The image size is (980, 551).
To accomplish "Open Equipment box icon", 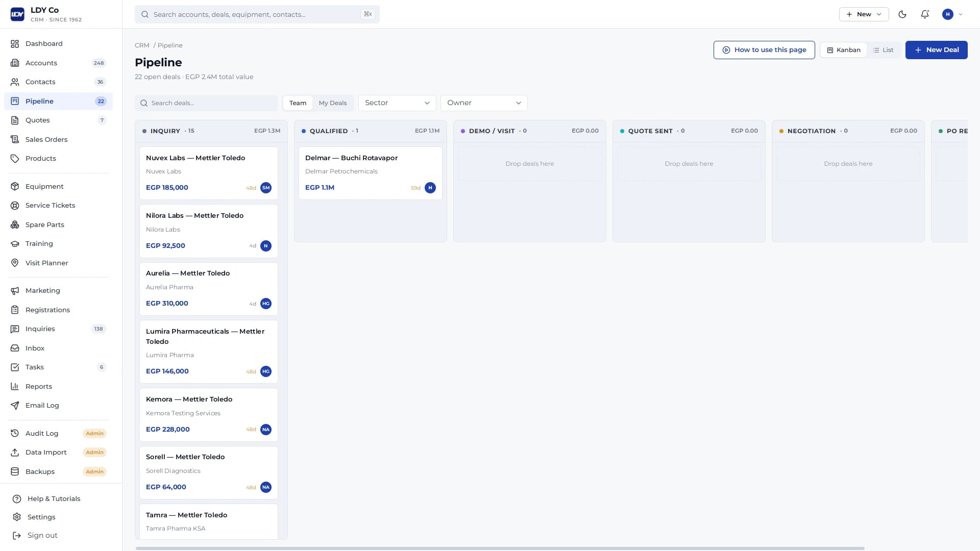I will pos(15,187).
